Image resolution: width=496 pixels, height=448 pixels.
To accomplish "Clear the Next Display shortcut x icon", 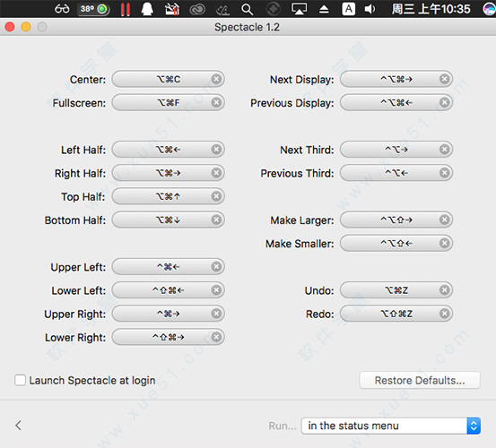I will pos(445,79).
